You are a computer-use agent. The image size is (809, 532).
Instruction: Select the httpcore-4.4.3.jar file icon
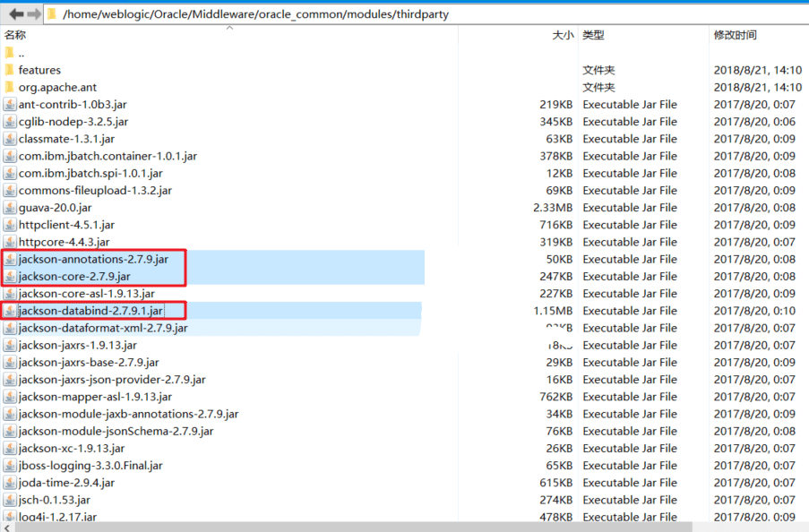[x=9, y=242]
